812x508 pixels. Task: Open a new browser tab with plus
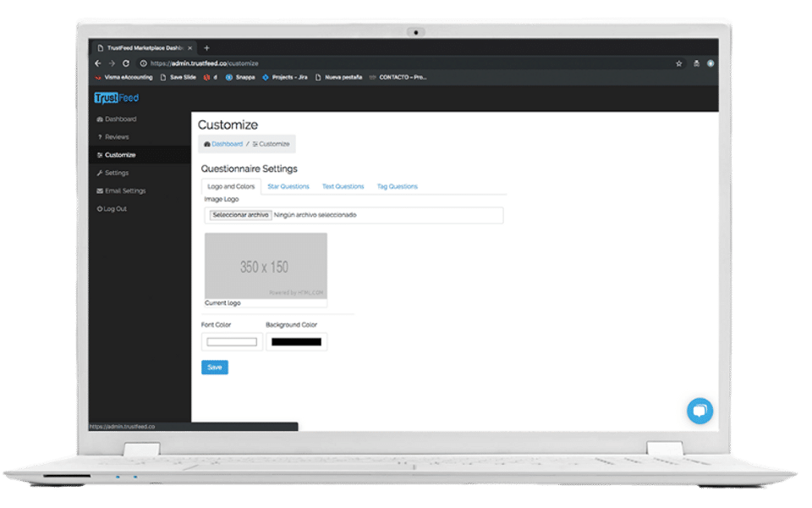[206, 47]
